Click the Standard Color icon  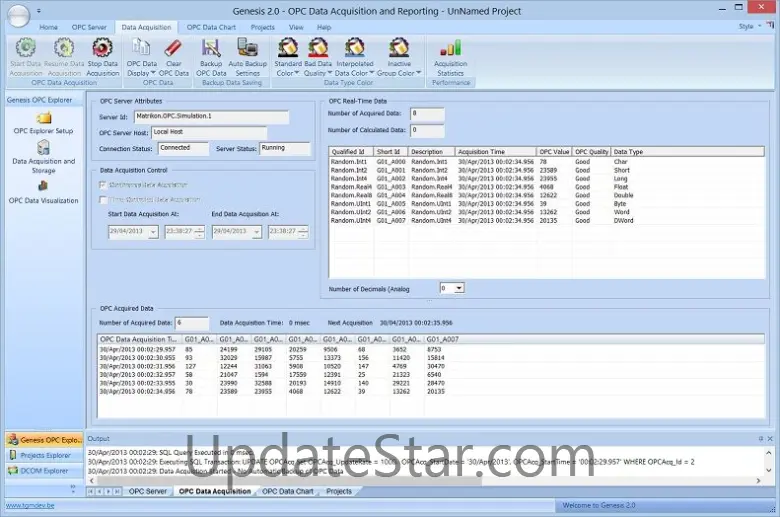point(288,48)
